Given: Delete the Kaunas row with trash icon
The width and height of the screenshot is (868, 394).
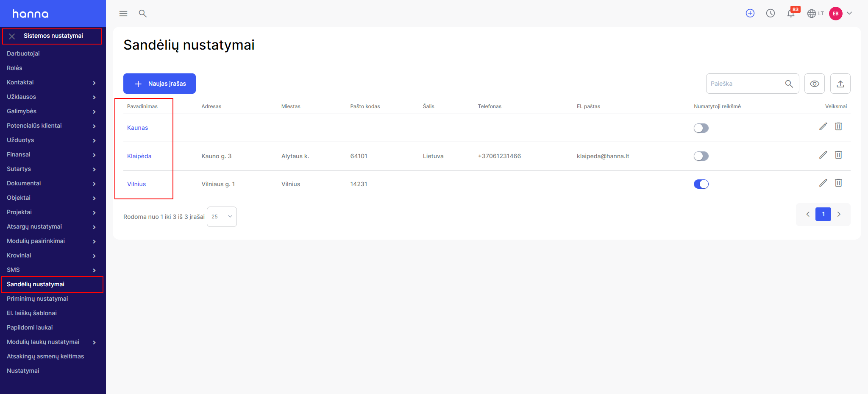Looking at the screenshot, I should pyautogui.click(x=838, y=126).
